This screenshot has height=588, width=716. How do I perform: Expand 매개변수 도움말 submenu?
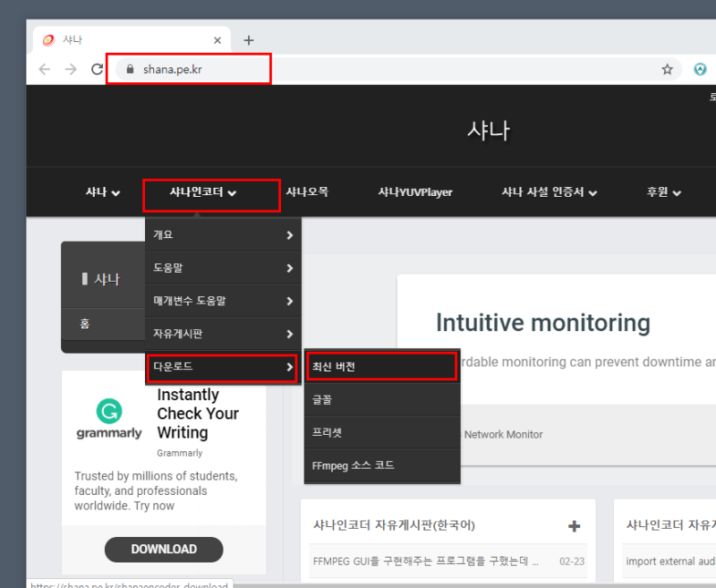point(223,301)
